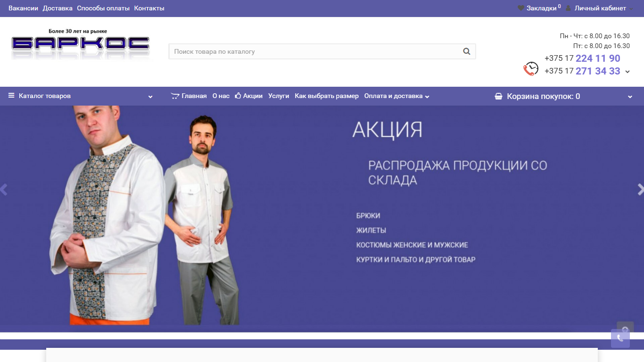
Task: Click the shopping basket icon
Action: pos(498,96)
